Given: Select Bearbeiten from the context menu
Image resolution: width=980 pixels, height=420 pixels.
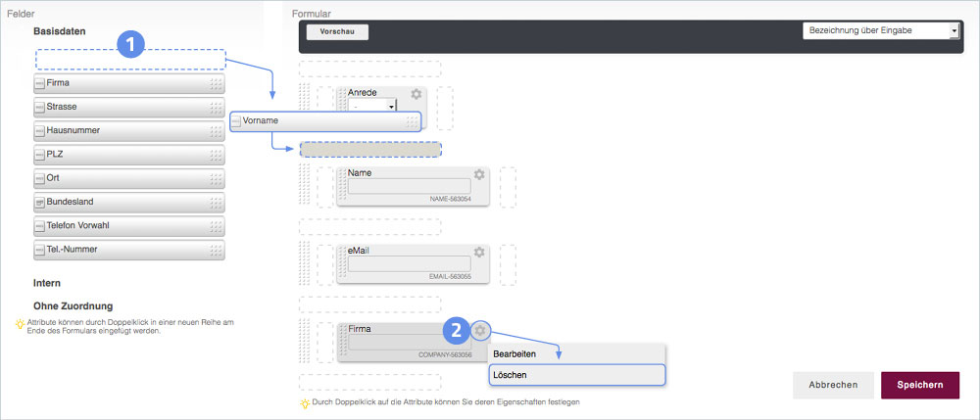Looking at the screenshot, I should [576, 353].
